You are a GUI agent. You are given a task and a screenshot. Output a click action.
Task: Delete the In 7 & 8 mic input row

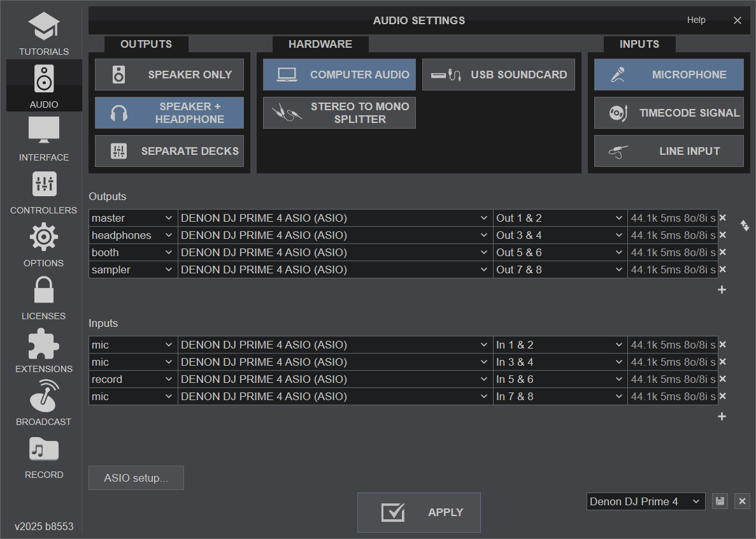723,396
